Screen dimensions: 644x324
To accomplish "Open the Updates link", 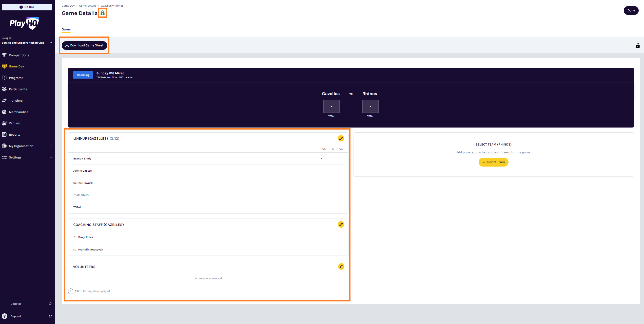I will (16, 304).
